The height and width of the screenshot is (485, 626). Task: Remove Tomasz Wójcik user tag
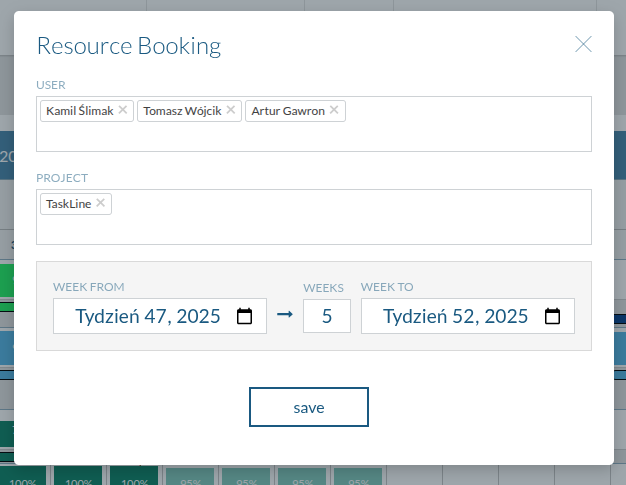pos(231,110)
